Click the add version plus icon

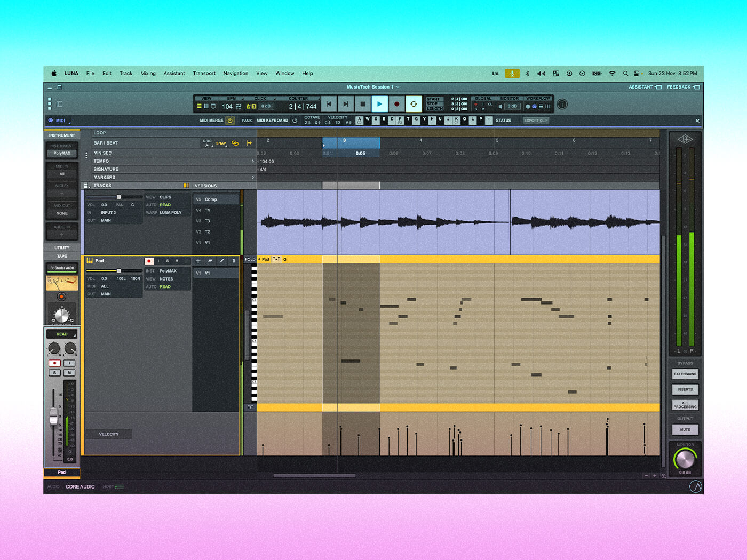pyautogui.click(x=198, y=261)
